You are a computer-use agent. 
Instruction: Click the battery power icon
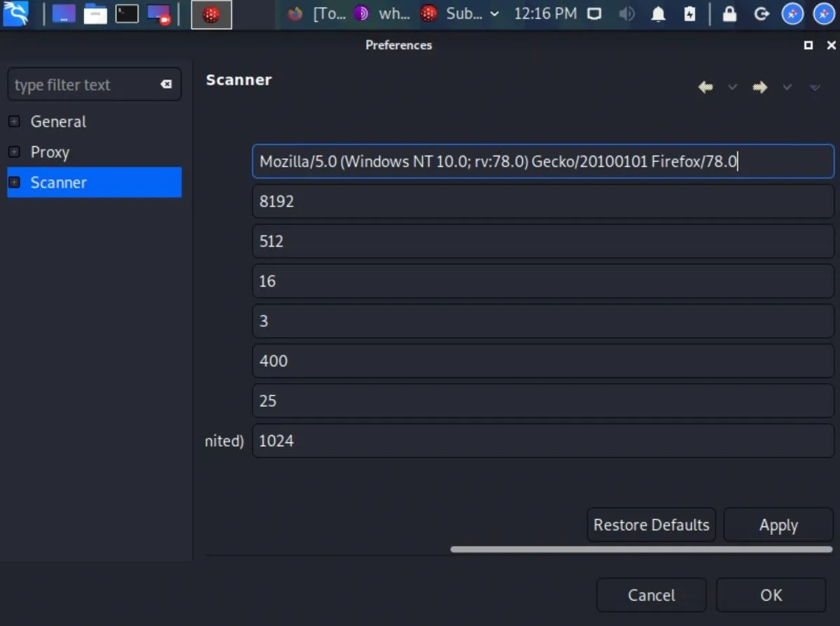pos(690,14)
